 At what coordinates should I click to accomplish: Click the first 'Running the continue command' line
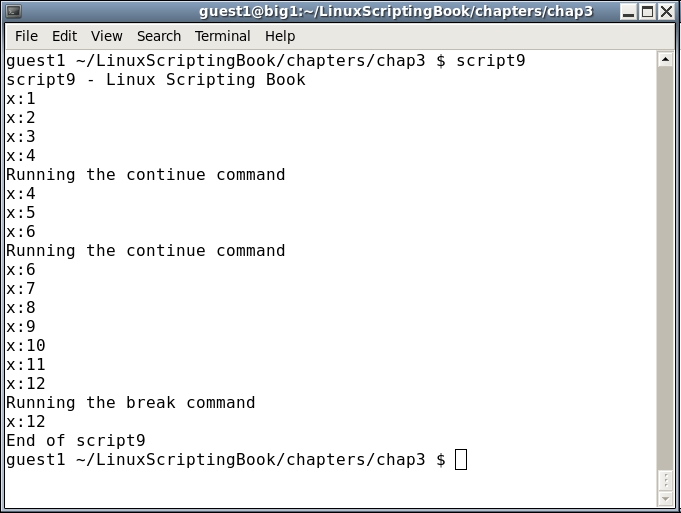coord(146,175)
